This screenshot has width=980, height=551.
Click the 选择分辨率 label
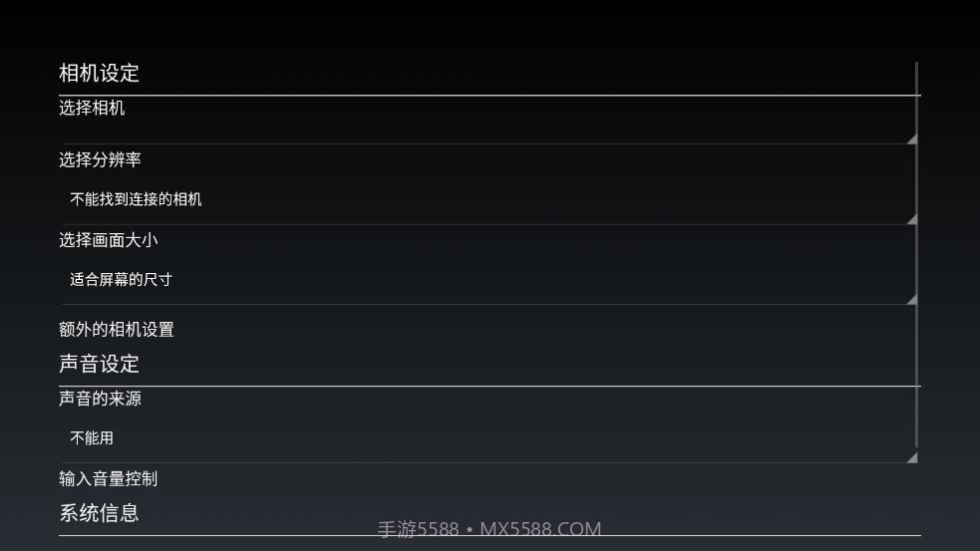coord(100,160)
